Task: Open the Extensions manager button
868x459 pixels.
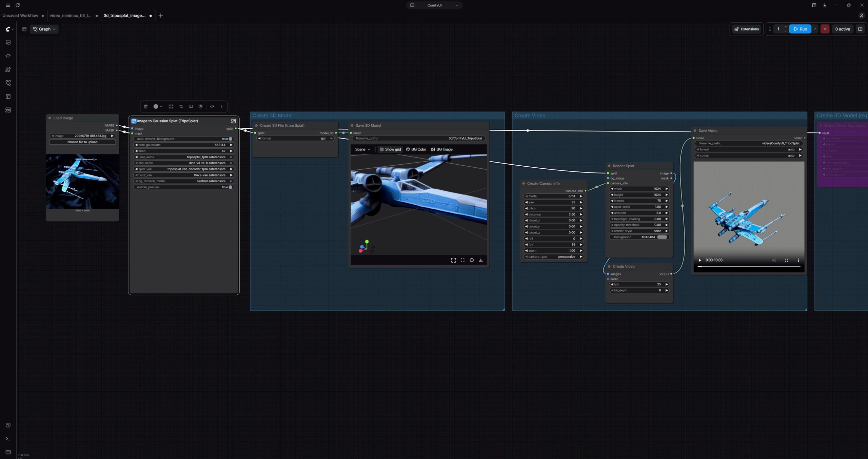Action: click(x=746, y=29)
